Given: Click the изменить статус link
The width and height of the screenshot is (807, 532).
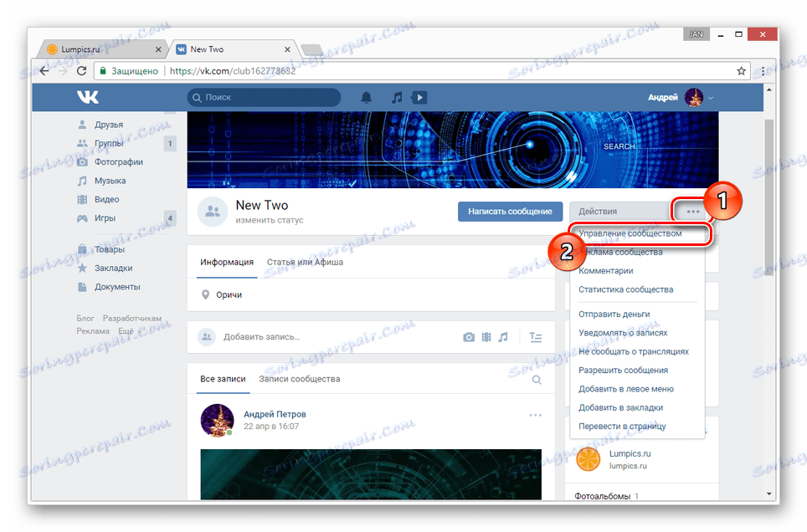Looking at the screenshot, I should pyautogui.click(x=270, y=220).
